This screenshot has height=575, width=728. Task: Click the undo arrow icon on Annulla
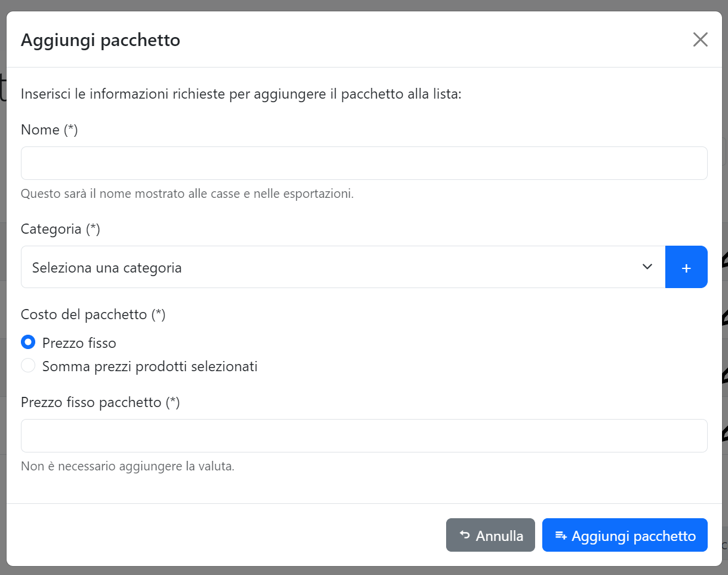465,535
